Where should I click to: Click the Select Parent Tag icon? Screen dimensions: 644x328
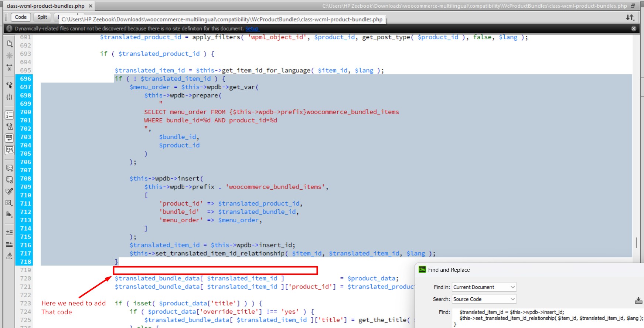point(10,85)
